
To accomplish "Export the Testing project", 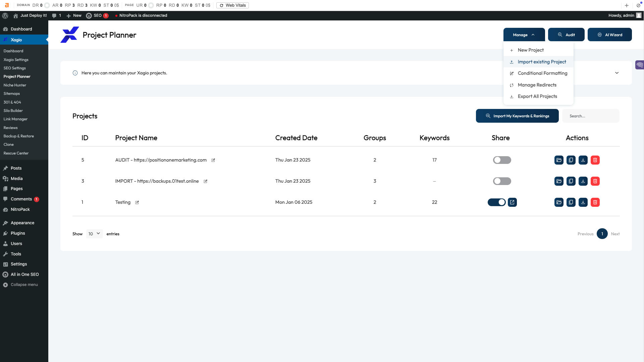I will click(x=583, y=202).
